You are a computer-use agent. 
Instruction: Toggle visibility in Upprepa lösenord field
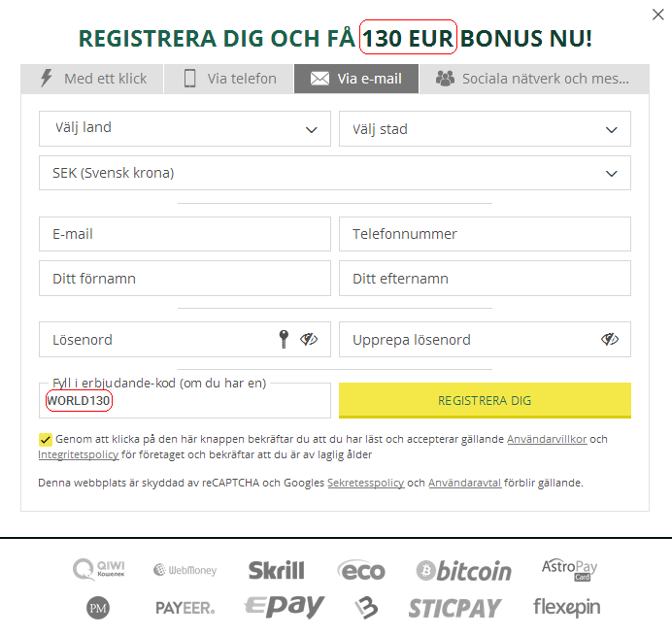(x=610, y=340)
